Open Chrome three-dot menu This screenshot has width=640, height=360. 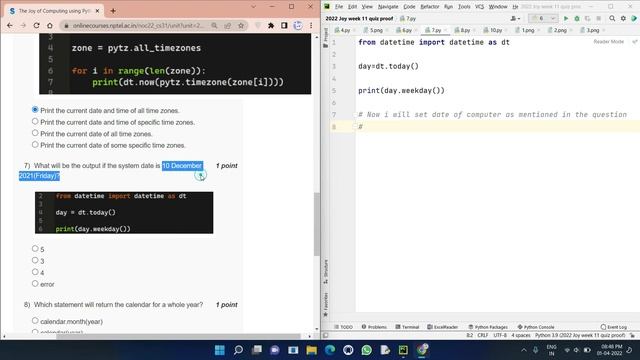click(311, 25)
